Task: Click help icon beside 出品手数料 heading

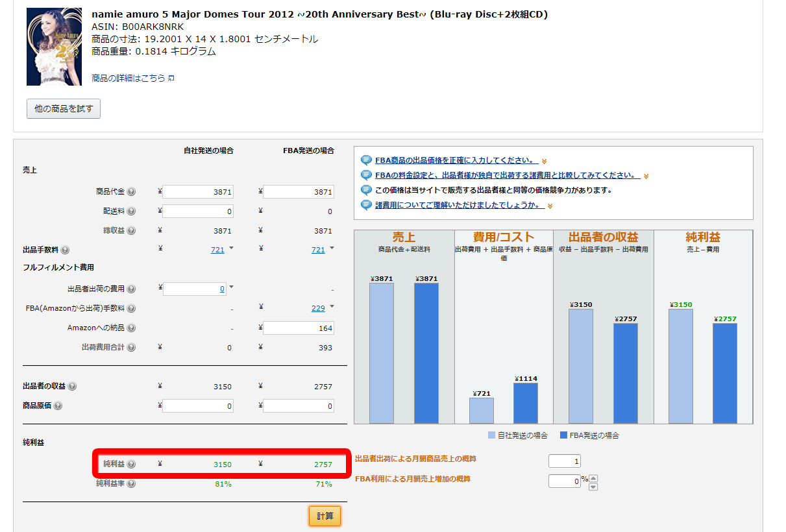Action: [x=65, y=250]
